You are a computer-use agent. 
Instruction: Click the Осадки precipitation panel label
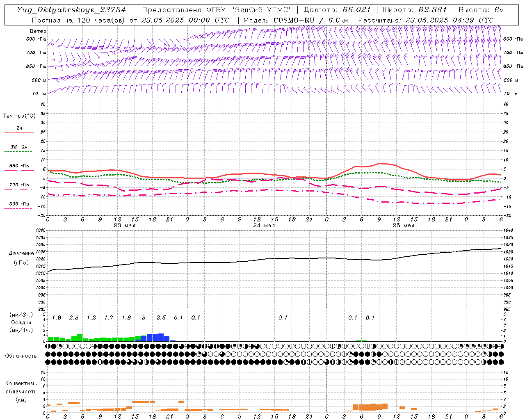pos(21,322)
